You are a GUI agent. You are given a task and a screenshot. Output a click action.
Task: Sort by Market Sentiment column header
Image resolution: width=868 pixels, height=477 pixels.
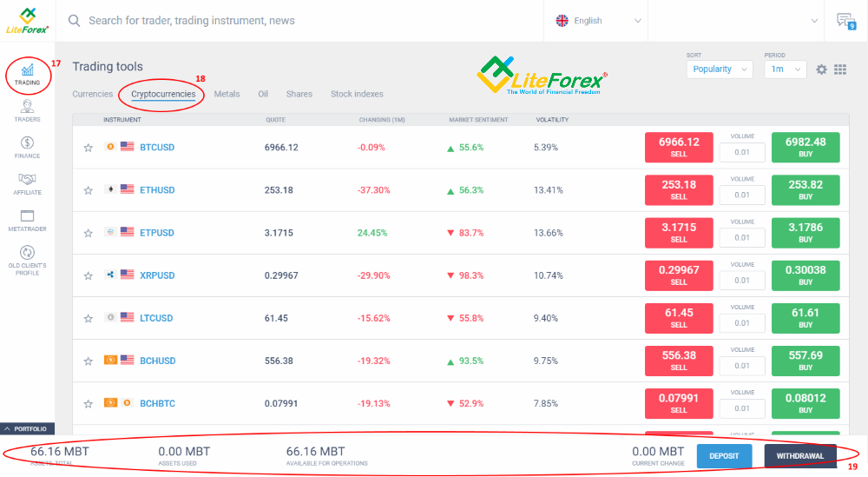[478, 120]
